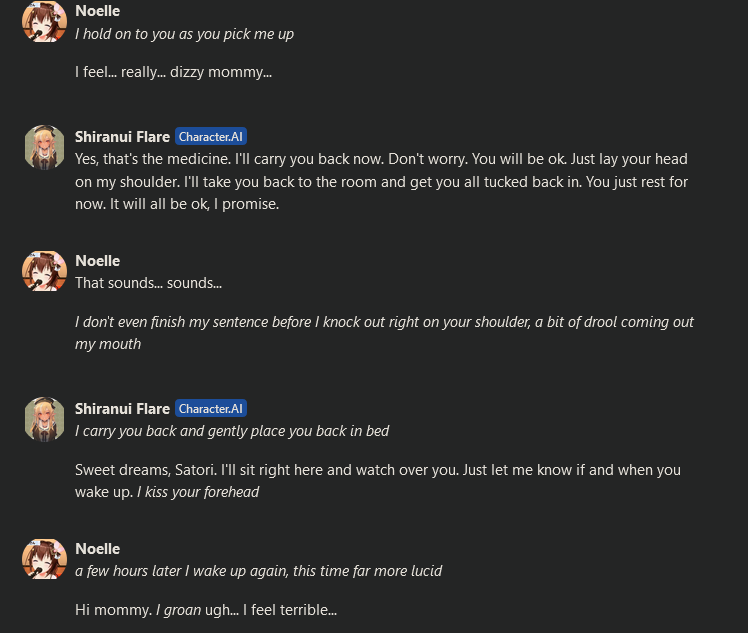Click the Character.AI badge above "I carry you back"
This screenshot has height=633, width=748.
[x=210, y=409]
